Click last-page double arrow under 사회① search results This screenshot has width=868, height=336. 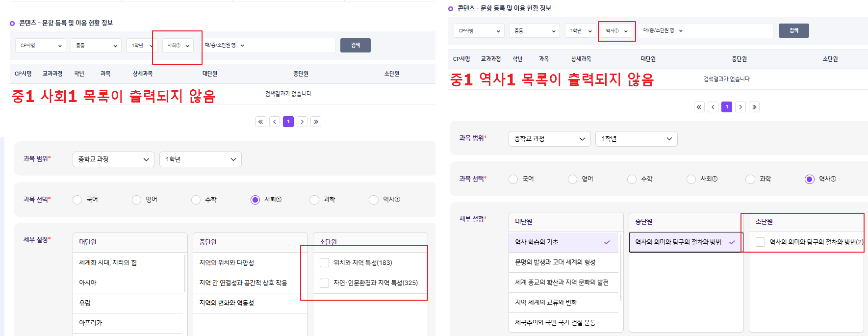316,122
